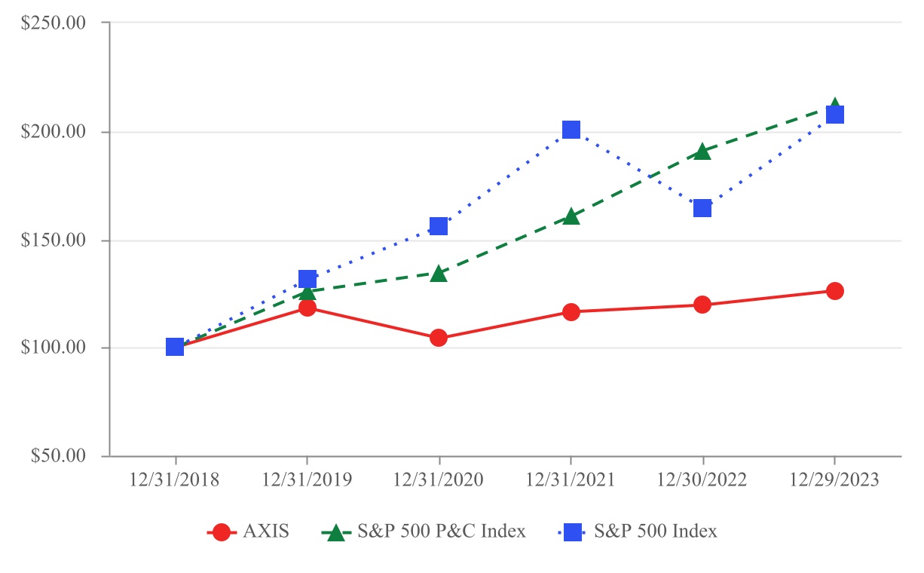Click the AXIS circle at 12/31/2021

tap(571, 312)
